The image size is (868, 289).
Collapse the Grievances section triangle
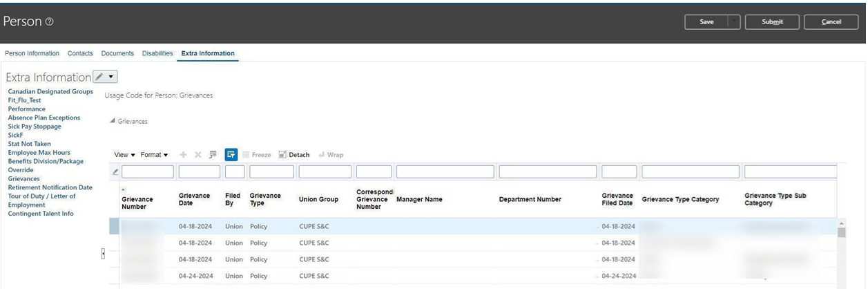(x=113, y=121)
